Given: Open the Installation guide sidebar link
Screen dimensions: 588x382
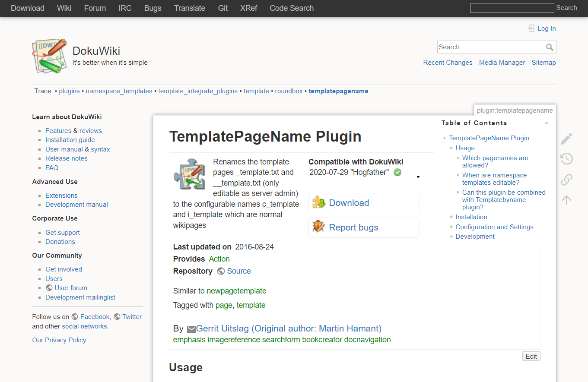Looking at the screenshot, I should pyautogui.click(x=70, y=140).
